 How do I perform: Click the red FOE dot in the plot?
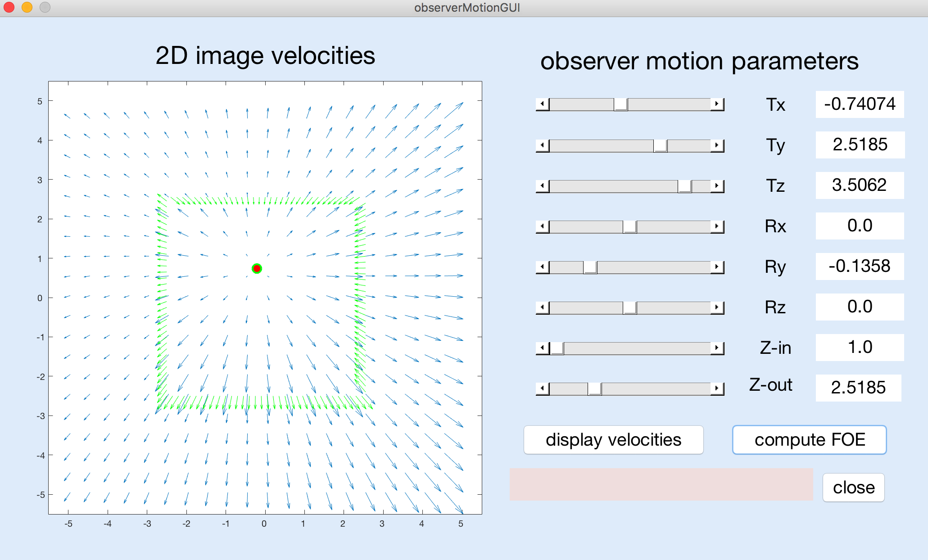tap(257, 268)
